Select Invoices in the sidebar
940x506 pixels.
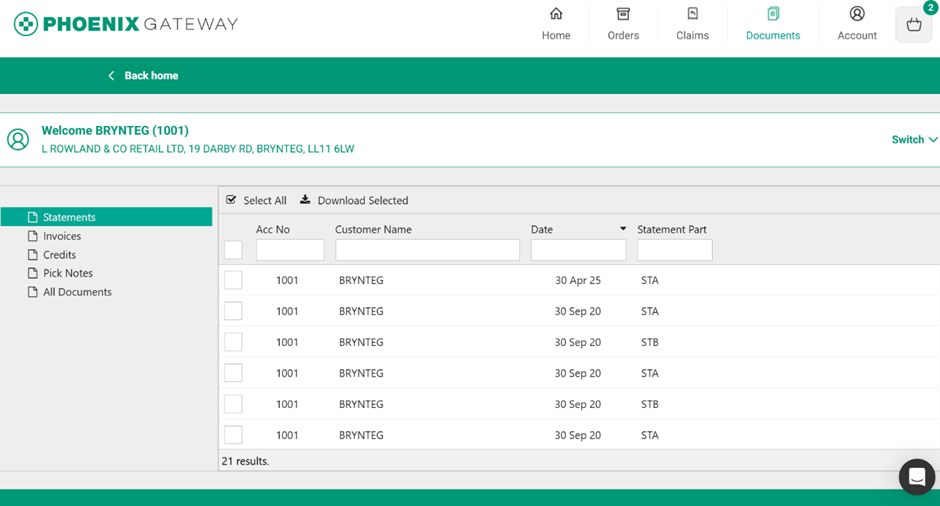pyautogui.click(x=61, y=236)
